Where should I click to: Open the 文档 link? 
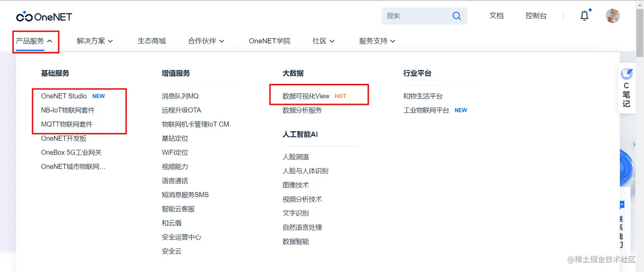tap(496, 16)
